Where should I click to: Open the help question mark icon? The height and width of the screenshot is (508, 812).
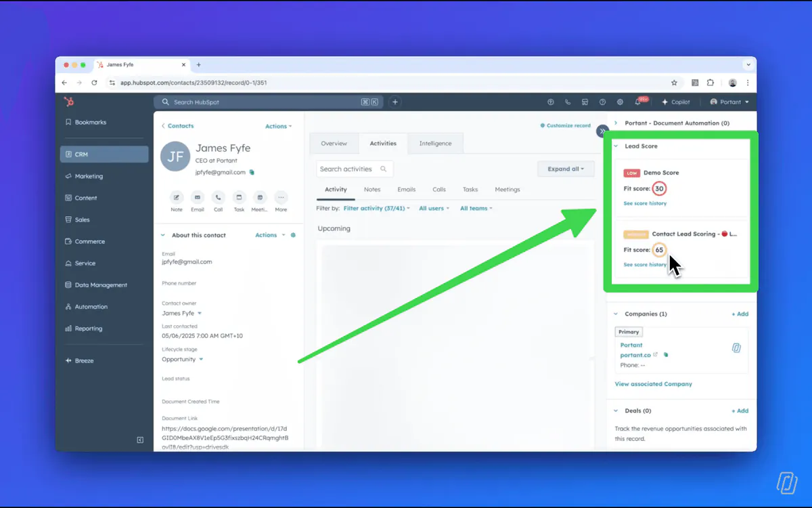click(602, 102)
